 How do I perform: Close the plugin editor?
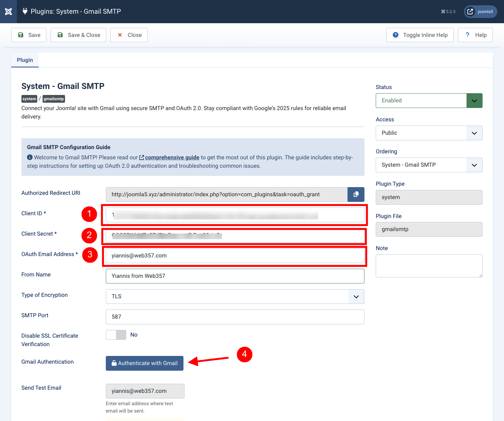[129, 35]
